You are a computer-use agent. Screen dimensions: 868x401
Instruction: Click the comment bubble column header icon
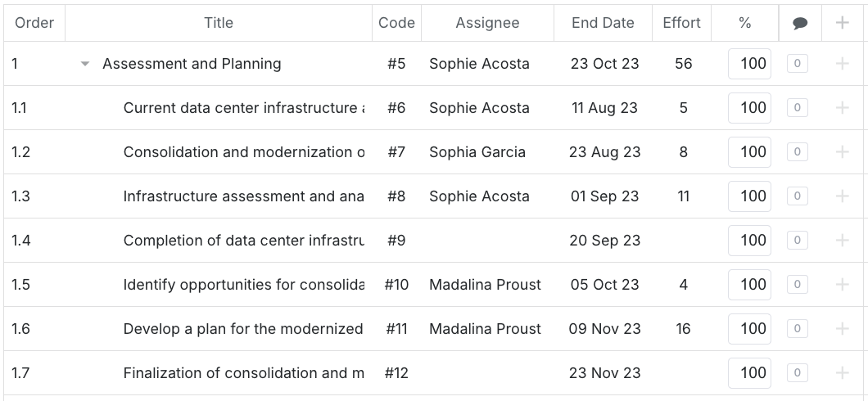[800, 24]
